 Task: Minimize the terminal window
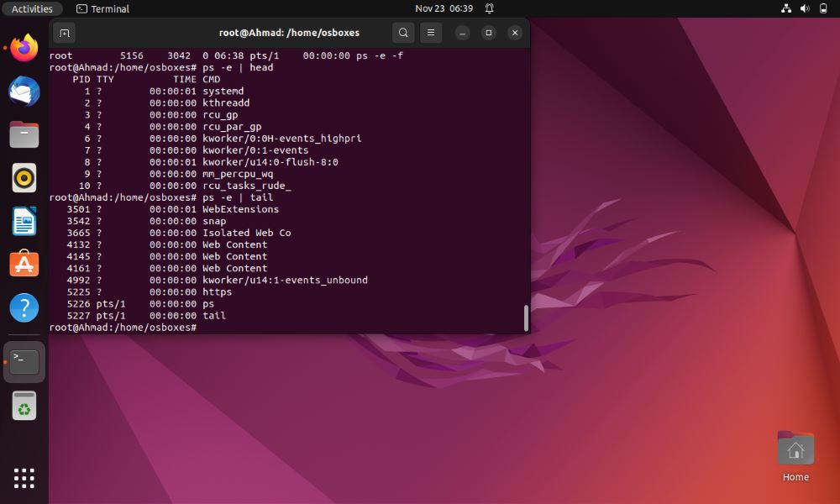[x=462, y=33]
